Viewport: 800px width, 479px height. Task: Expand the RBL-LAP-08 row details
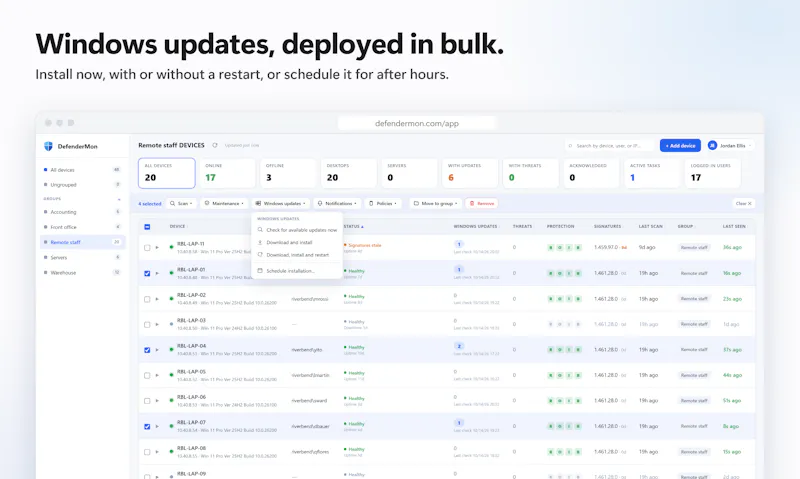(x=157, y=451)
